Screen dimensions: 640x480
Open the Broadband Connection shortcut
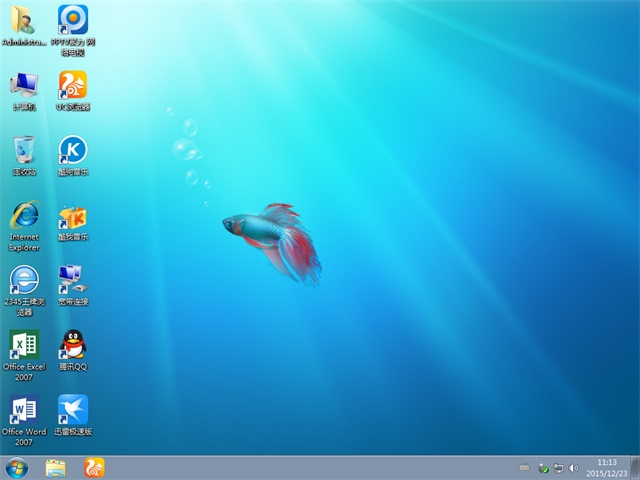pyautogui.click(x=73, y=280)
